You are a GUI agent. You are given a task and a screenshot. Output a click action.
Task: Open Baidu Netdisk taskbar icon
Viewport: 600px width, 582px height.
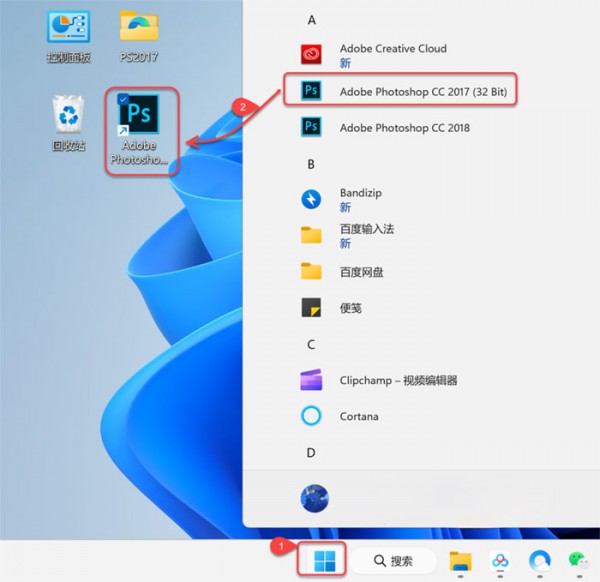pyautogui.click(x=500, y=561)
